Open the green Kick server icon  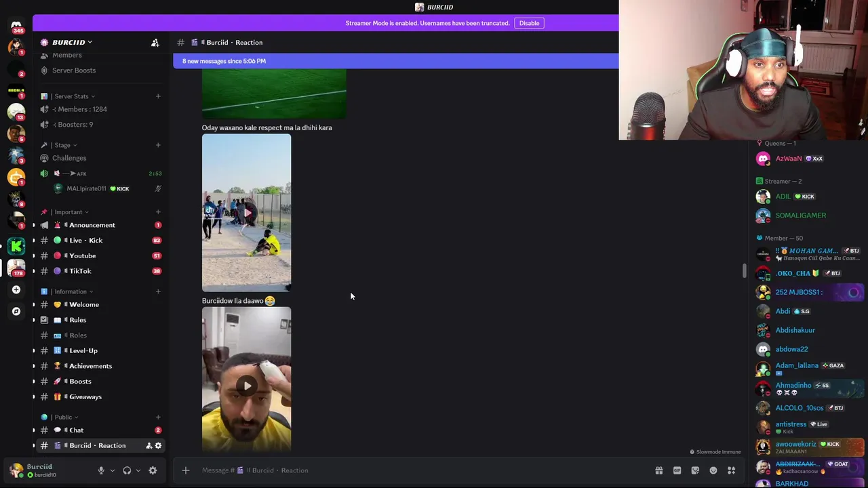(x=16, y=246)
